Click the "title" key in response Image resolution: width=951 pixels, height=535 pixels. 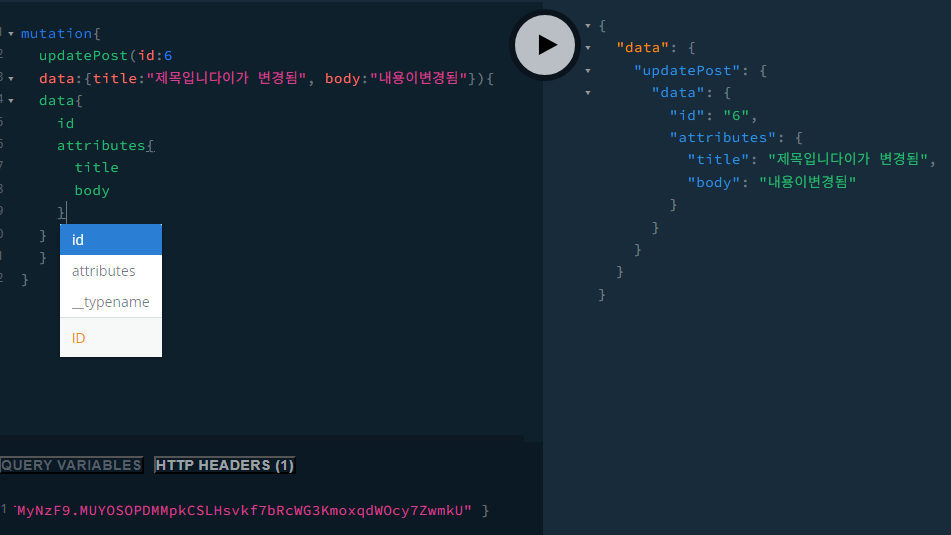click(x=718, y=160)
